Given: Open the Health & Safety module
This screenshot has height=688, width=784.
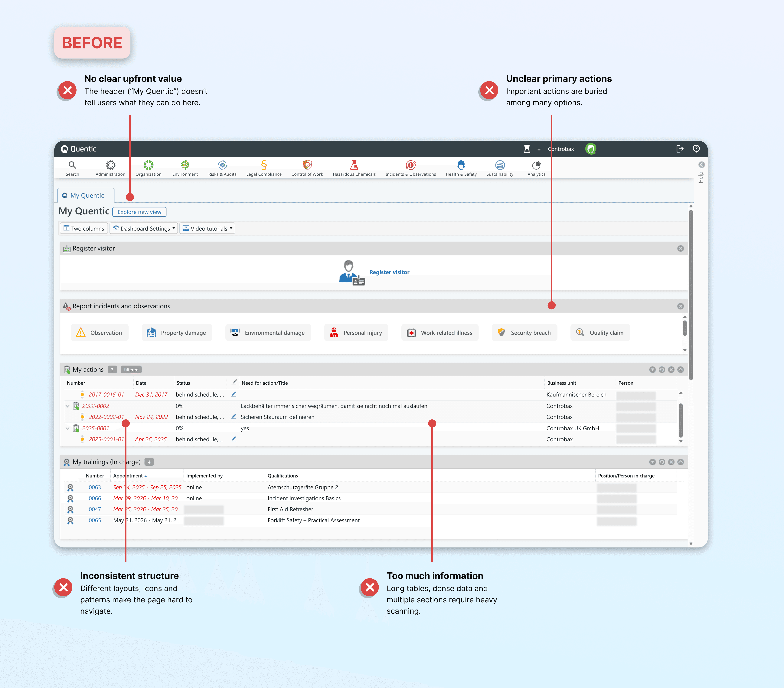Looking at the screenshot, I should point(461,168).
